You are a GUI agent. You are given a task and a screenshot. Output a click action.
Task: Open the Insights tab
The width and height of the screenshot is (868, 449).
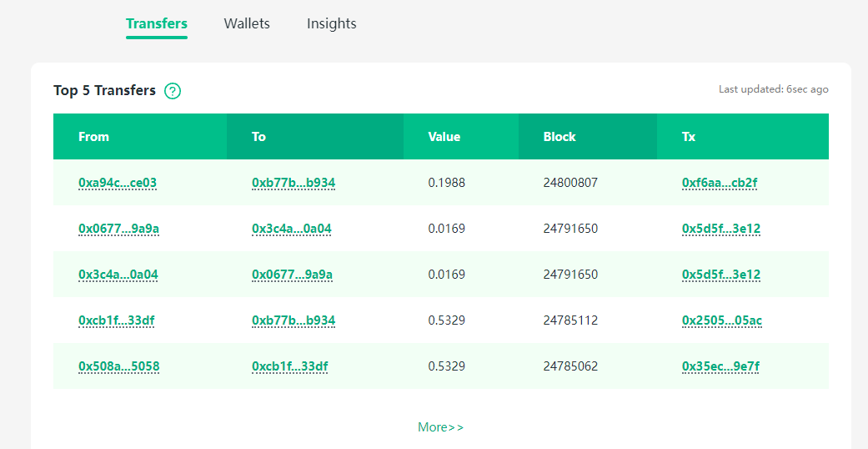332,24
